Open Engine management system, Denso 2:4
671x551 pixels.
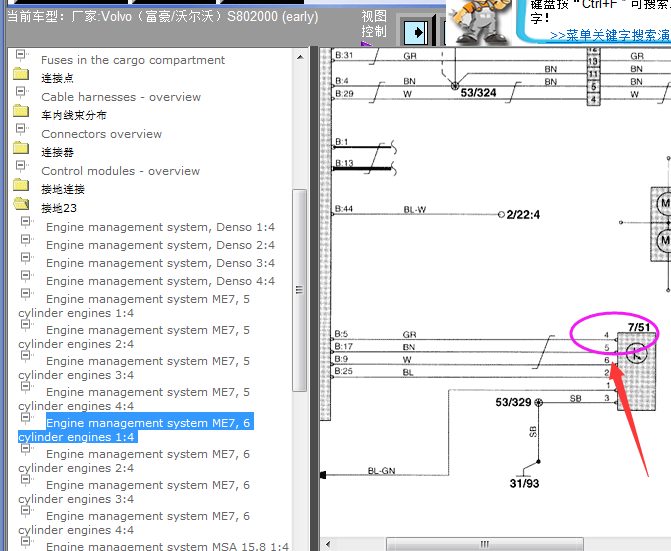[160, 245]
